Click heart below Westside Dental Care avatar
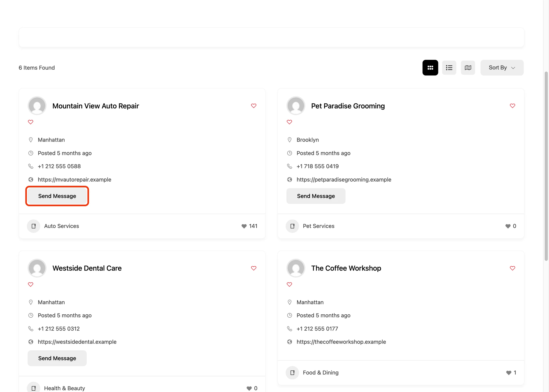 point(30,284)
